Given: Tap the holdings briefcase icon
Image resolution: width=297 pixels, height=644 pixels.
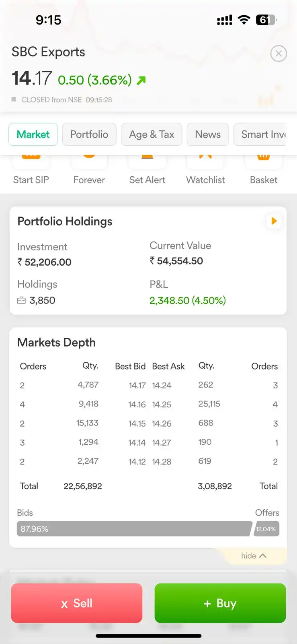Looking at the screenshot, I should 21,301.
